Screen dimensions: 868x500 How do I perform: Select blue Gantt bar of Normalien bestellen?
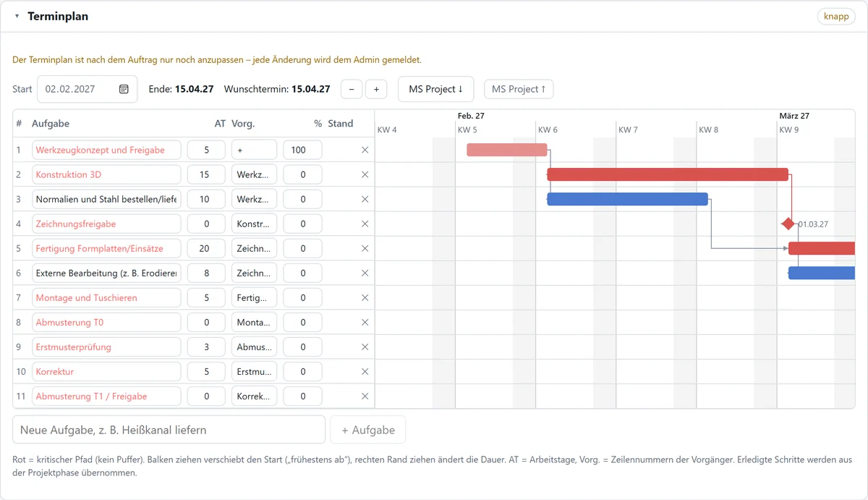pos(627,199)
